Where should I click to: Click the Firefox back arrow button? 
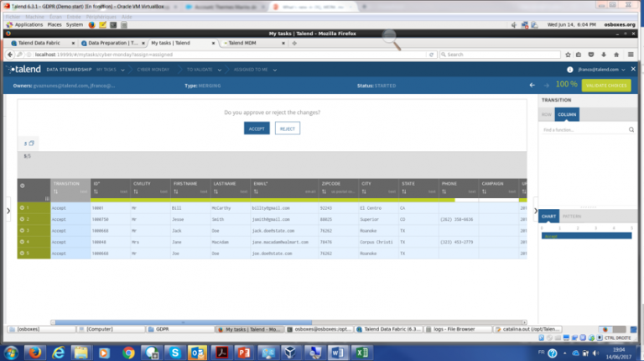[10, 55]
